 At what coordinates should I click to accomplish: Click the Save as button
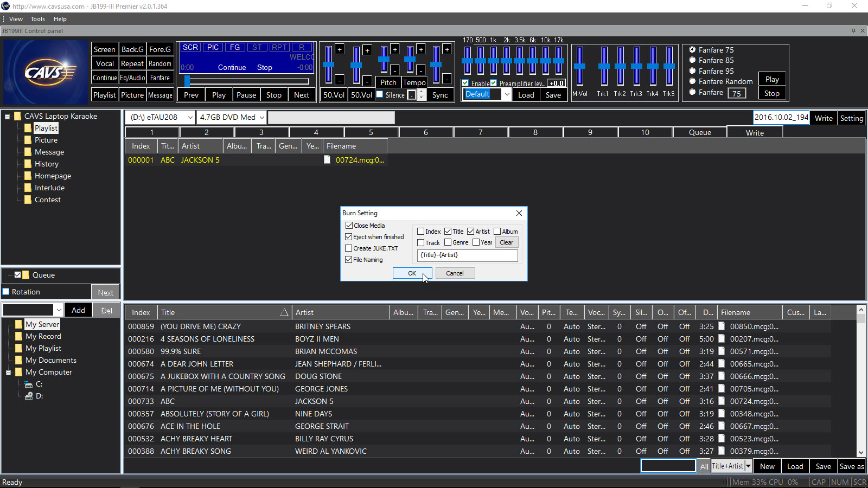click(x=852, y=466)
